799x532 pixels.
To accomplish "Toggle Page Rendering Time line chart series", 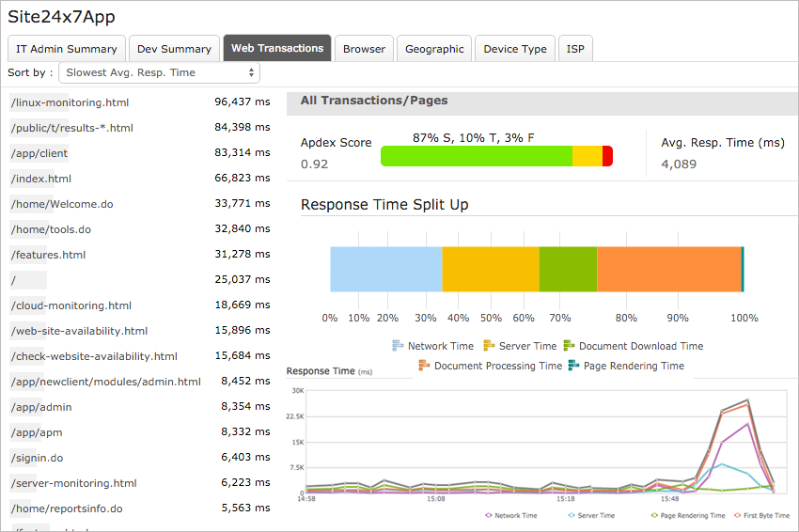I will point(688,516).
